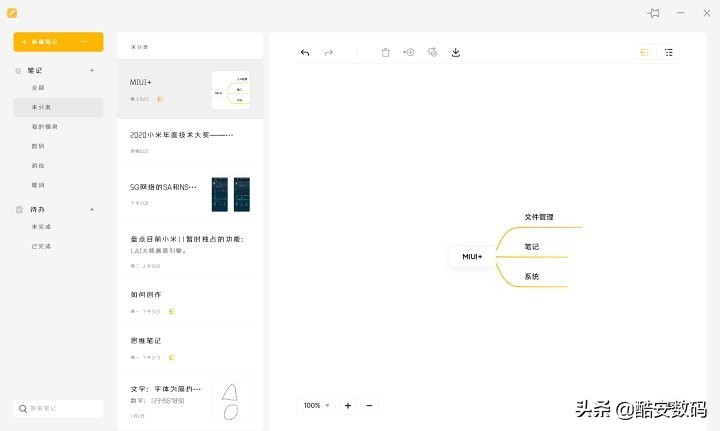Select the 文件管理 mind map branch

[539, 217]
